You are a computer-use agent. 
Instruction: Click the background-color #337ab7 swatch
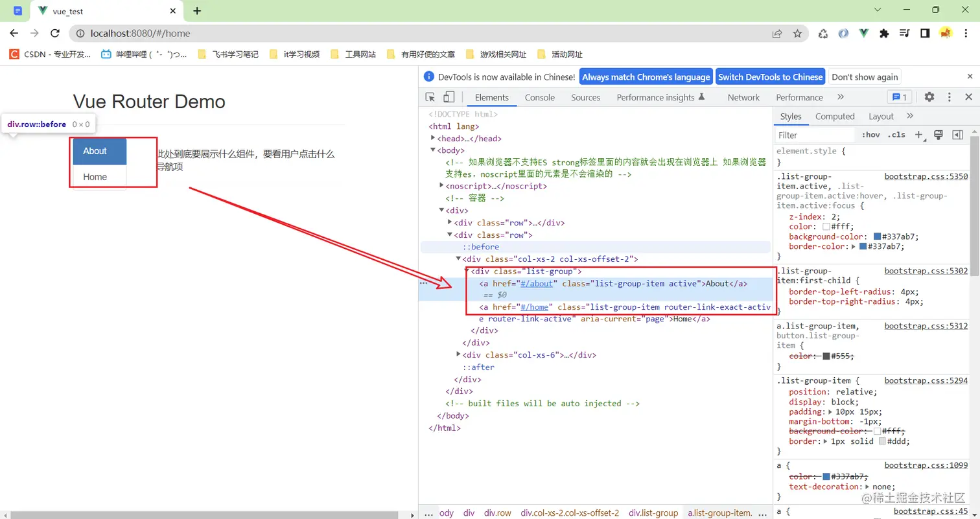click(878, 236)
